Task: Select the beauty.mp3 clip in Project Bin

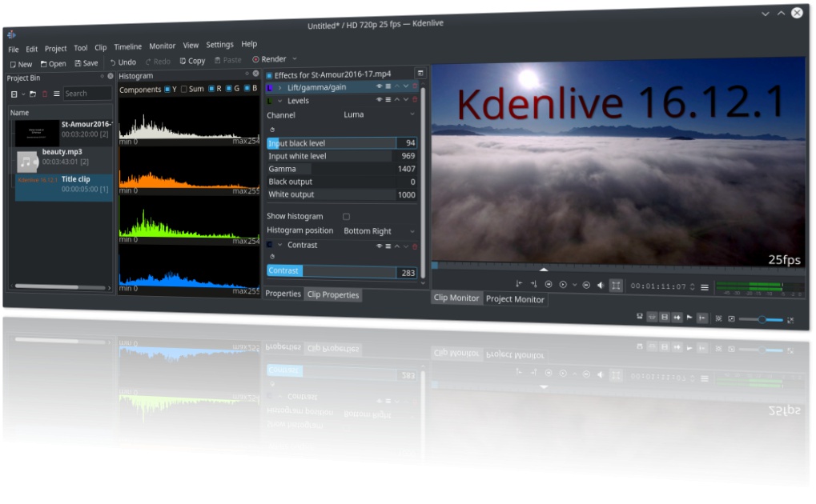Action: (62, 157)
